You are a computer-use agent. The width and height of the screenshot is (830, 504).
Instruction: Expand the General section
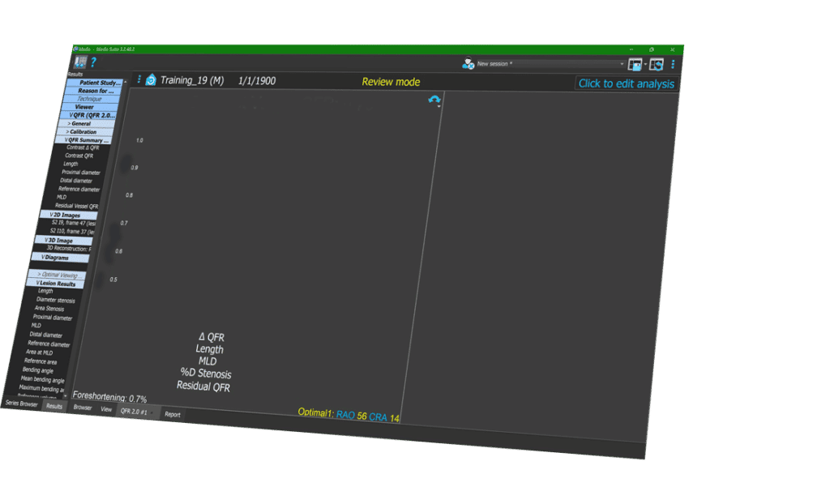point(80,123)
